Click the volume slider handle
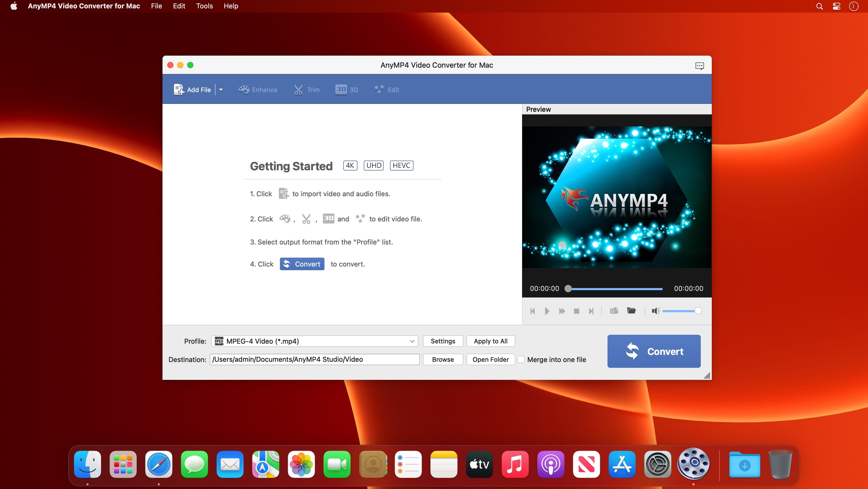 point(698,311)
